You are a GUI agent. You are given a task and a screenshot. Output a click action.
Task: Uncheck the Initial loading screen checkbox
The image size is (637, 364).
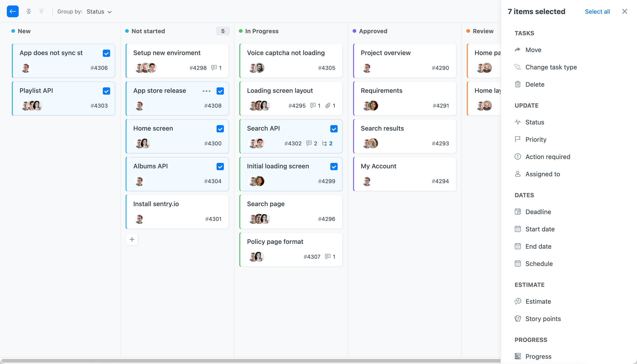click(x=334, y=167)
